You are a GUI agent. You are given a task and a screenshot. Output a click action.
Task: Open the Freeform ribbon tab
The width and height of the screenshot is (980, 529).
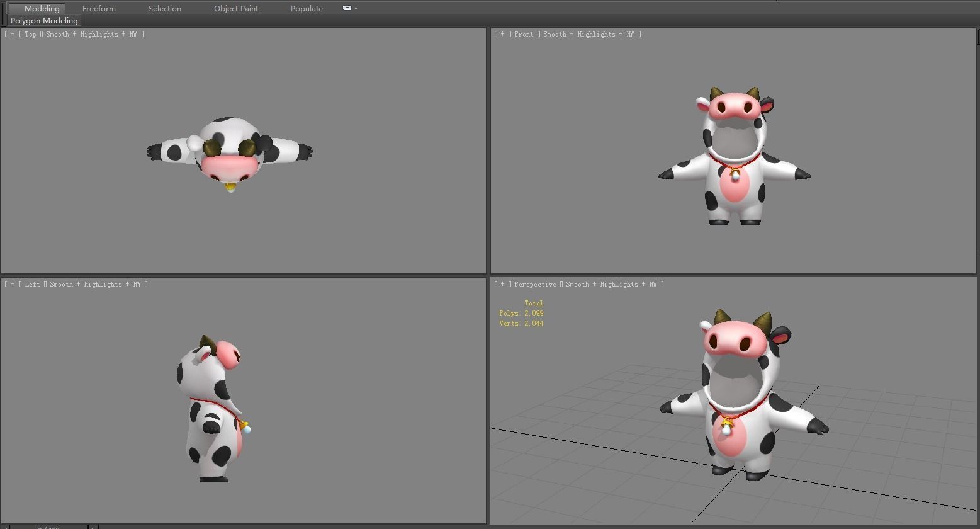click(x=99, y=8)
